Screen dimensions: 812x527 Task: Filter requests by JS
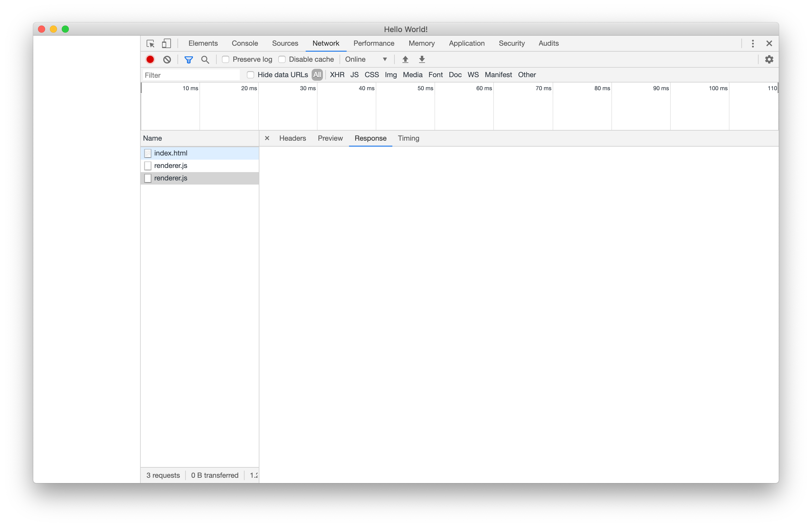tap(354, 75)
